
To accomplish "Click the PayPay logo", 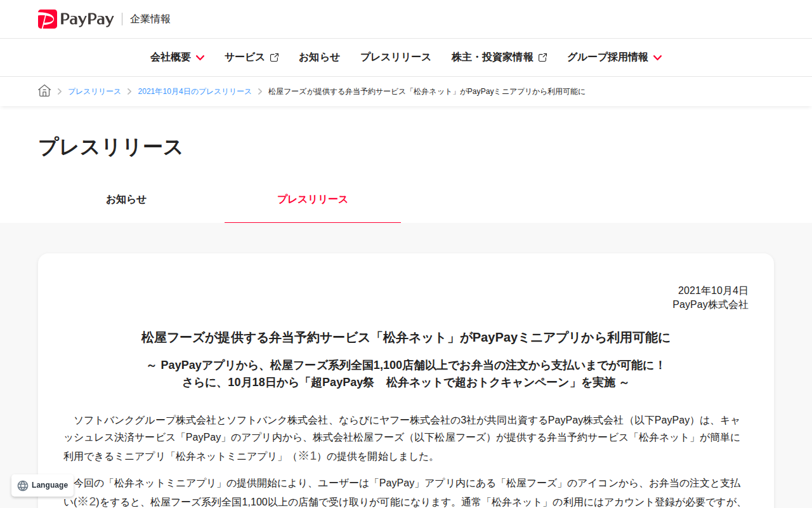I will 76,19.
